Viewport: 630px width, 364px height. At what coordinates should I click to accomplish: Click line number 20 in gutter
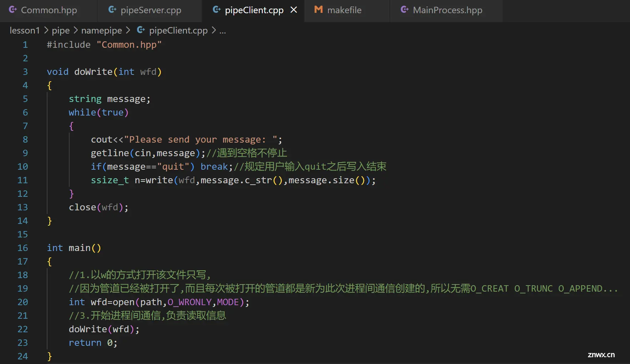coord(22,302)
